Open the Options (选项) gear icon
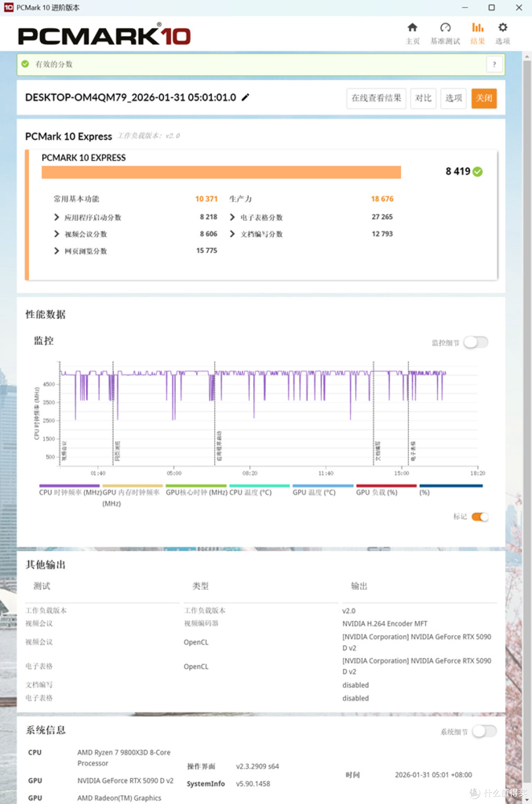This screenshot has width=532, height=804. [502, 28]
